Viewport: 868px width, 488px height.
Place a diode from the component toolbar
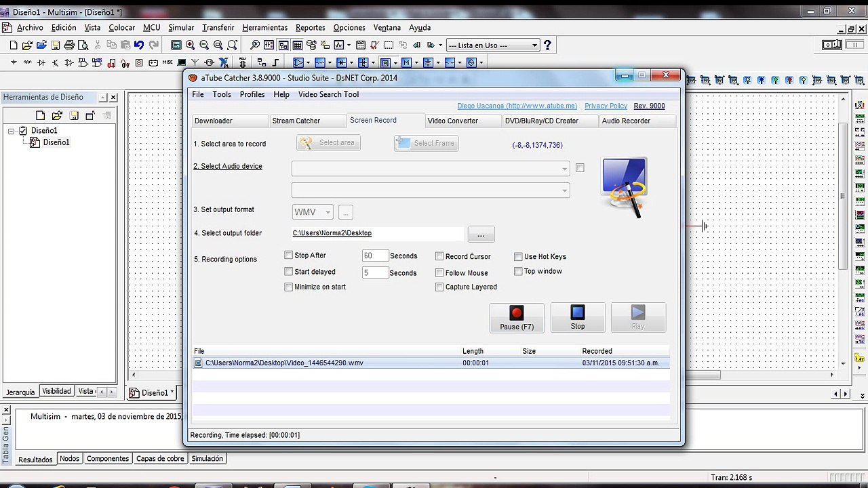[41, 62]
